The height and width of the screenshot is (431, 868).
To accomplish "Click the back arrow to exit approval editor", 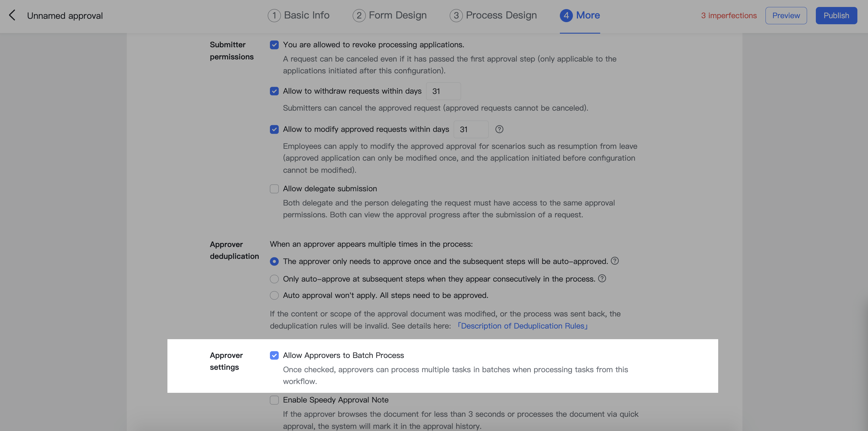I will point(12,15).
